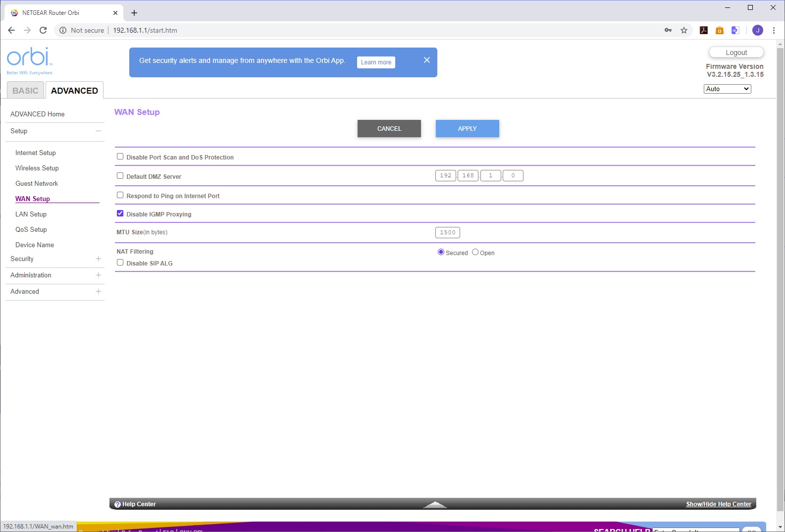Click the browser forward arrow
785x532 pixels.
pyautogui.click(x=27, y=30)
